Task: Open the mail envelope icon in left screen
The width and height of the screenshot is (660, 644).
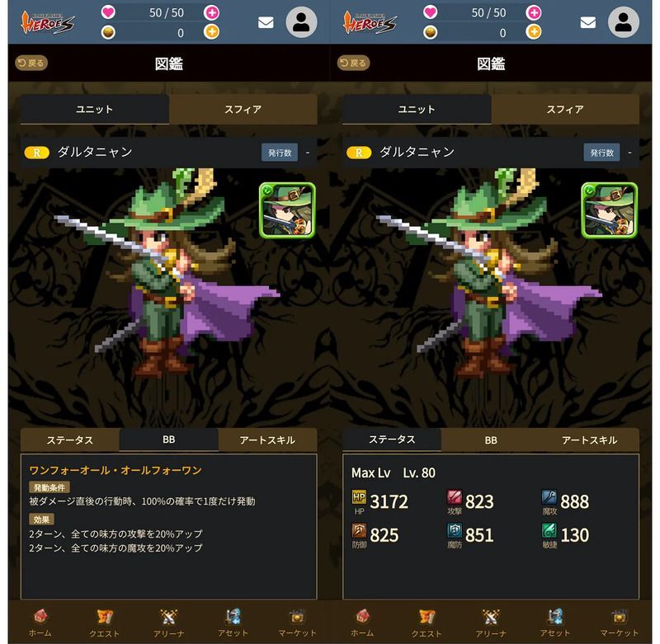Action: (x=266, y=22)
